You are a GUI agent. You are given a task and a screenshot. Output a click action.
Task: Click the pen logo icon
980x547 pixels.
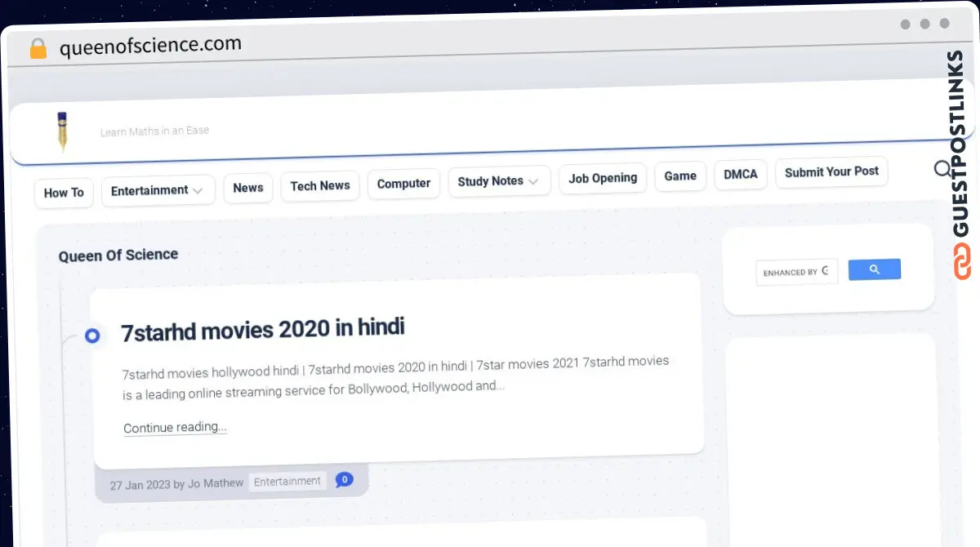coord(62,131)
